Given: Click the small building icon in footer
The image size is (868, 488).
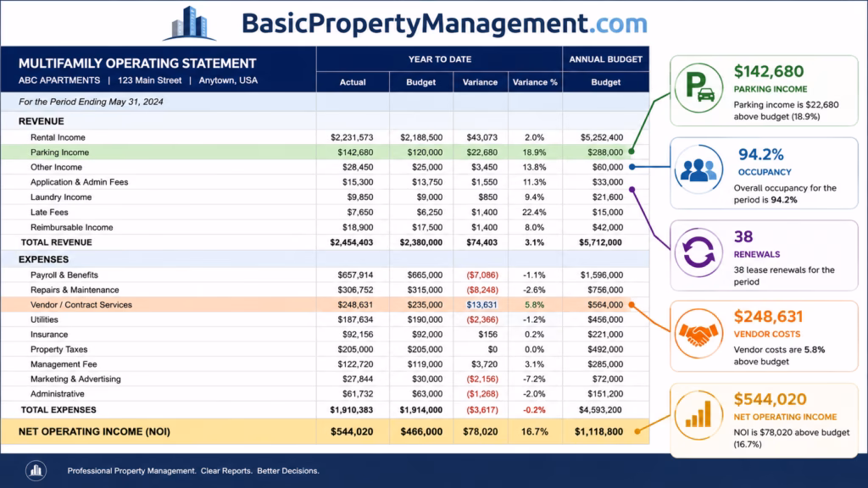Looking at the screenshot, I should 36,471.
